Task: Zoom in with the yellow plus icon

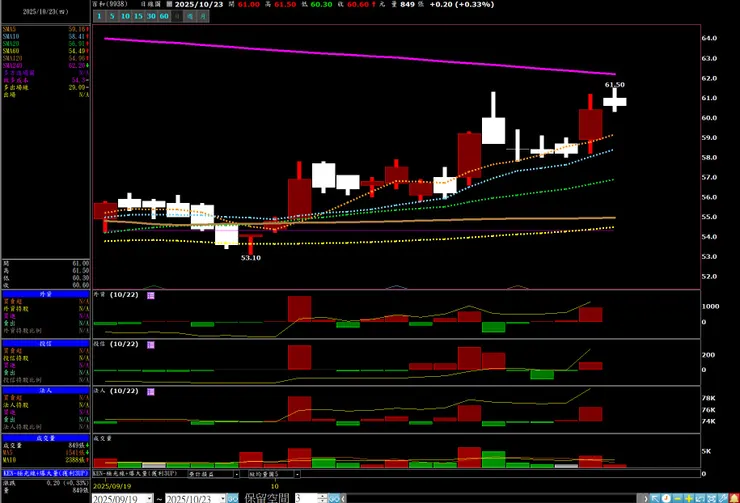Action: click(x=689, y=498)
